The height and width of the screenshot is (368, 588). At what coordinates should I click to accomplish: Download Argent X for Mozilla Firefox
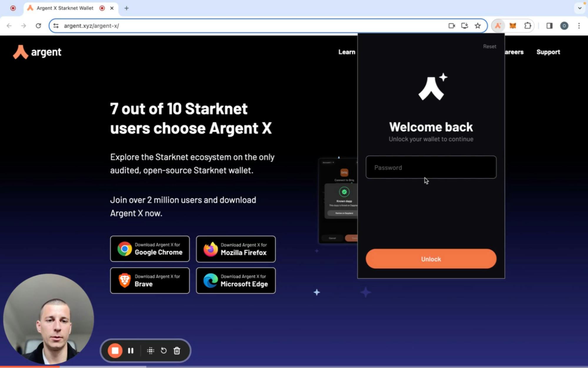[236, 249]
